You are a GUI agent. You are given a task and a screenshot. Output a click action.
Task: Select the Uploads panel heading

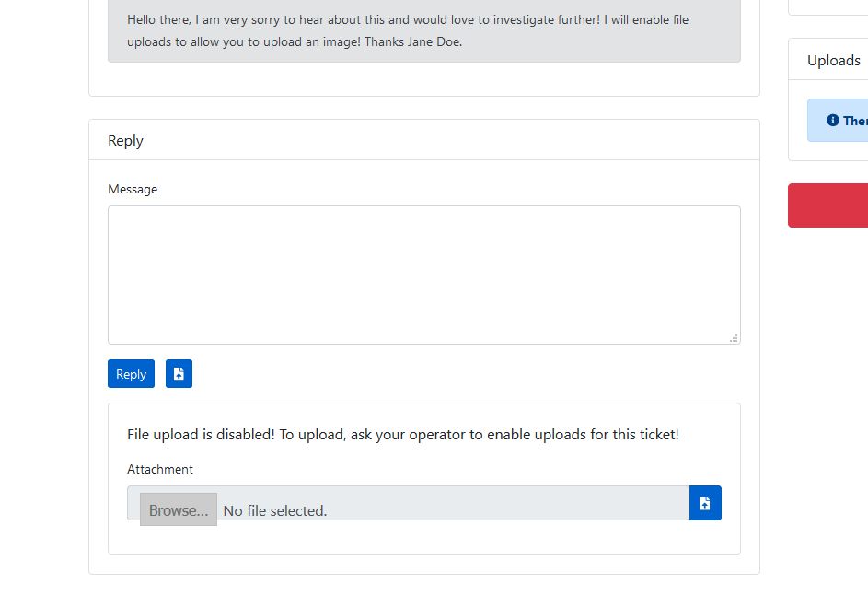834,60
